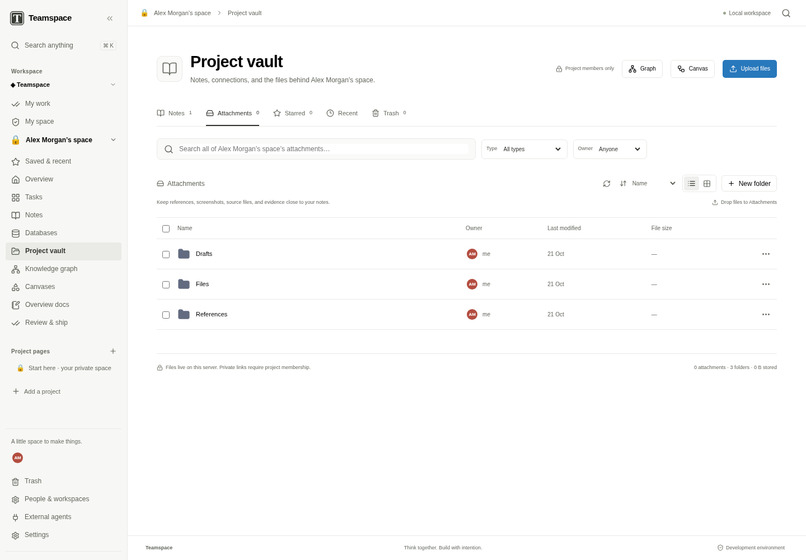Open the more options menu for References
The height and width of the screenshot is (560, 806).
[x=766, y=315]
